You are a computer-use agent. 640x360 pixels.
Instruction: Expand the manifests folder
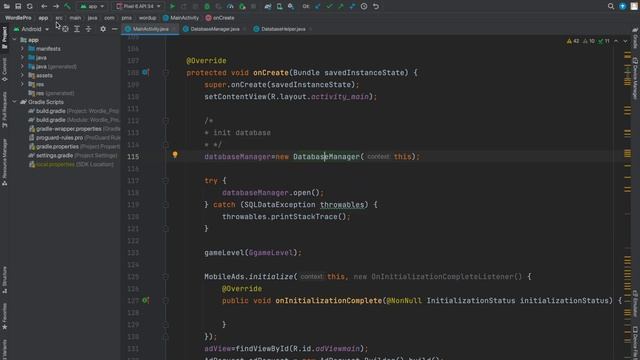pyautogui.click(x=22, y=49)
